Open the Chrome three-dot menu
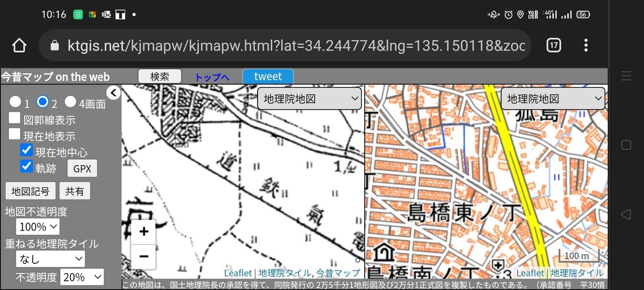The image size is (644, 290). 586,45
